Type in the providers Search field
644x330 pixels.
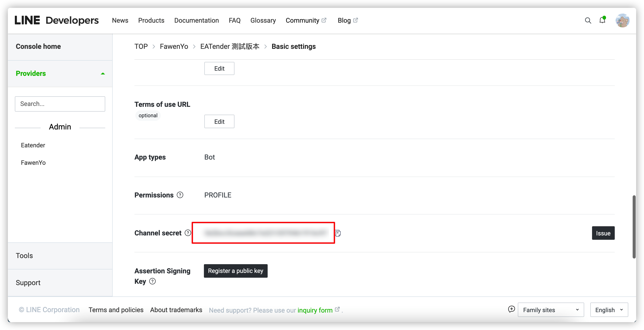(x=60, y=104)
